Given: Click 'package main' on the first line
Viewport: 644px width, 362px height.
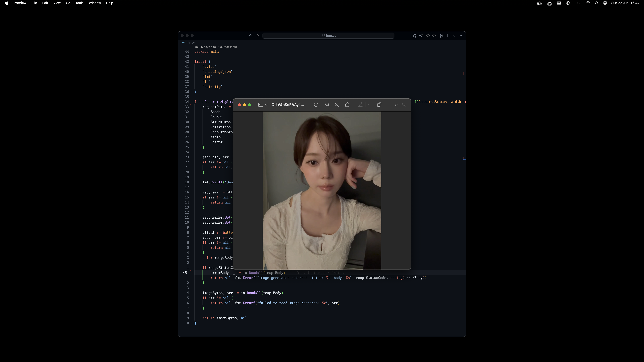Looking at the screenshot, I should (x=207, y=52).
